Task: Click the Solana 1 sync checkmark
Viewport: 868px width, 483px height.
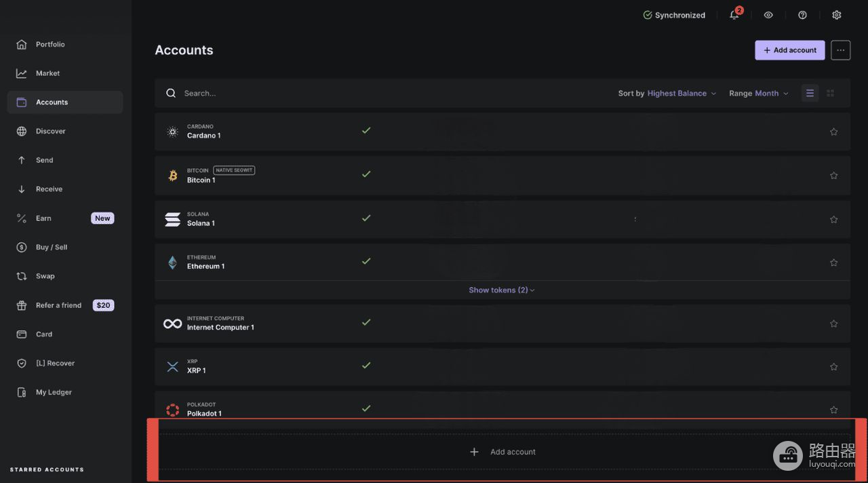Action: click(366, 218)
